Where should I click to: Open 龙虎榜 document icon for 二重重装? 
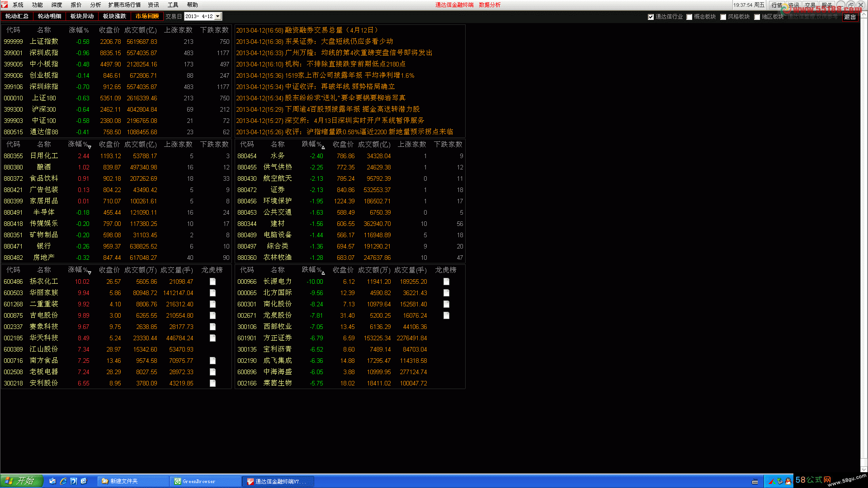[212, 304]
